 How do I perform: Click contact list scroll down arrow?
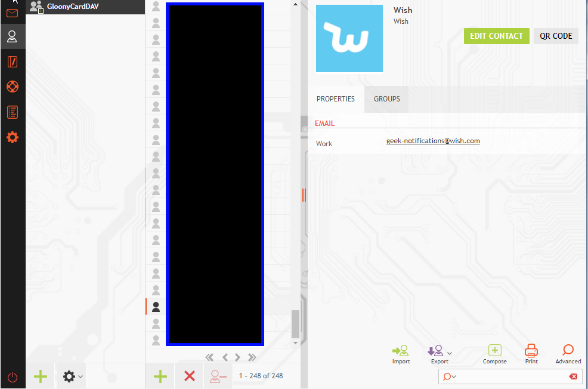pyautogui.click(x=296, y=343)
